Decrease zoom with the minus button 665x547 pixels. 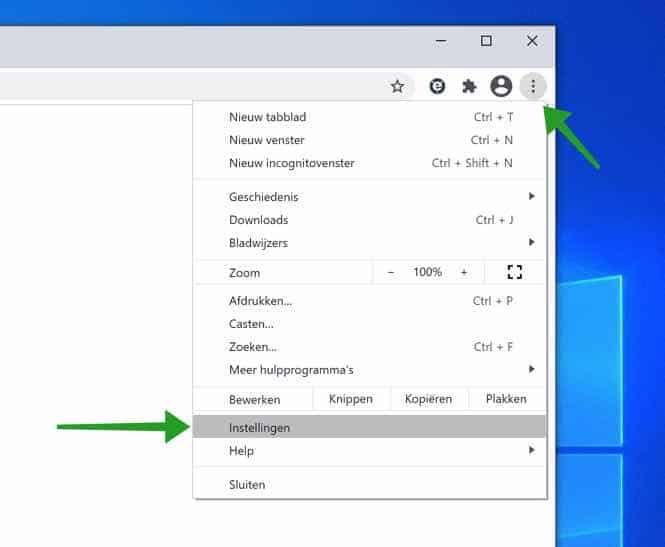pyautogui.click(x=391, y=272)
